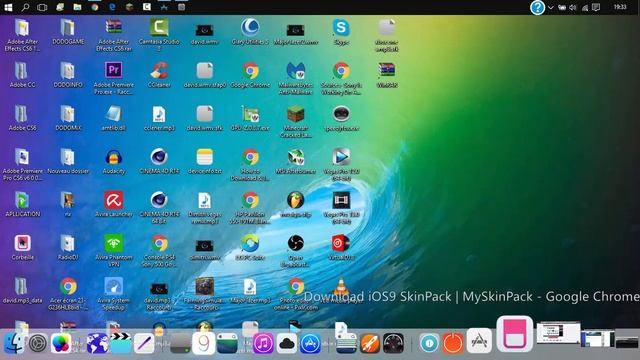Open the Audacity desktop shortcut
The height and width of the screenshot is (360, 640).
(x=113, y=157)
